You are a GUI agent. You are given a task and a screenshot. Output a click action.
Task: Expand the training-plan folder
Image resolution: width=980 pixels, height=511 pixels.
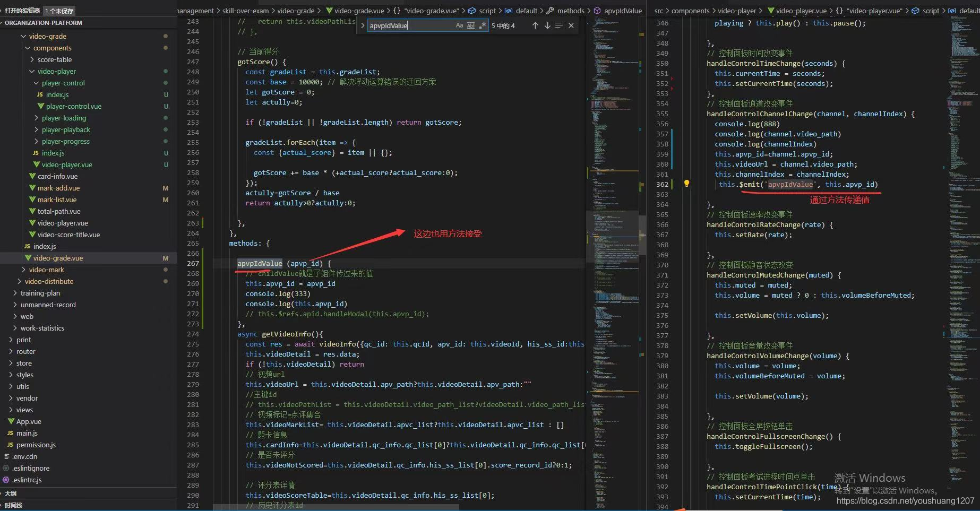point(15,293)
